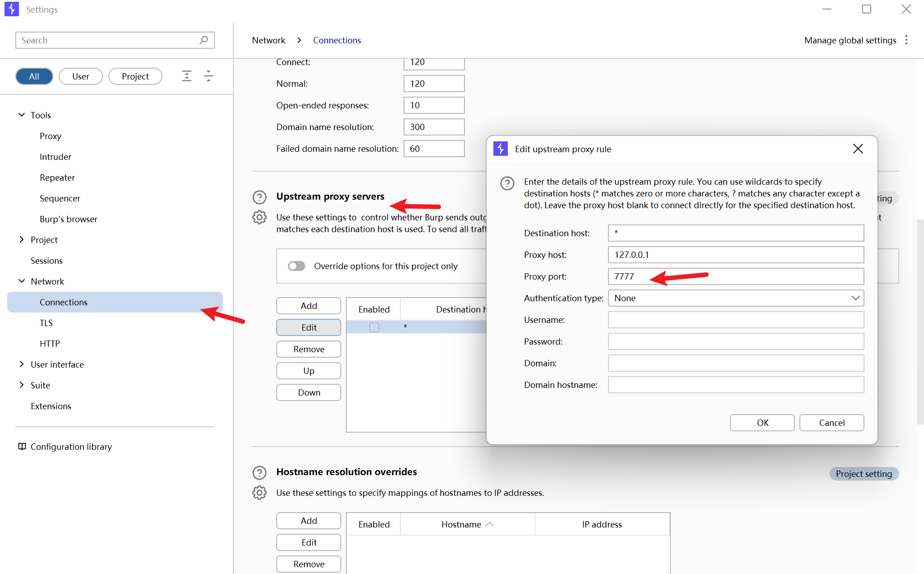Viewport: 924px width, 574px height.
Task: Click Manage global settings
Action: click(x=850, y=40)
